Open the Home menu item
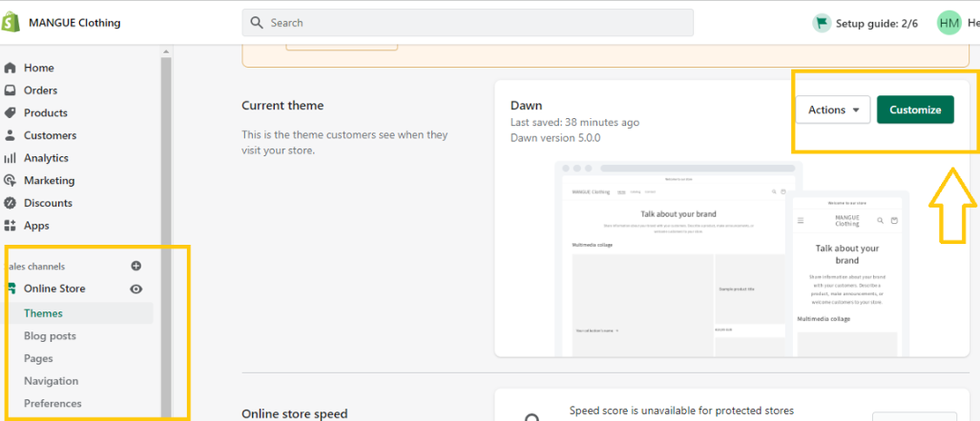This screenshot has width=980, height=421. point(39,68)
